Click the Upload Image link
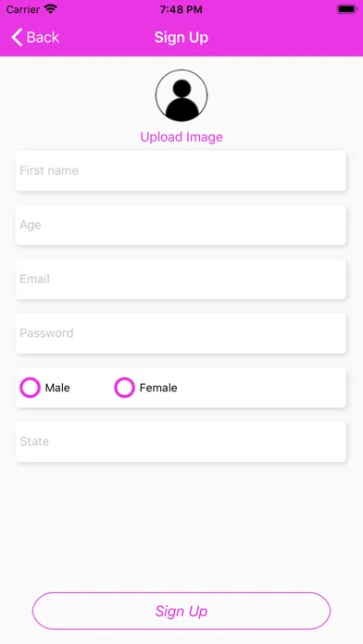Screen dimensions: 363x644 [181, 137]
